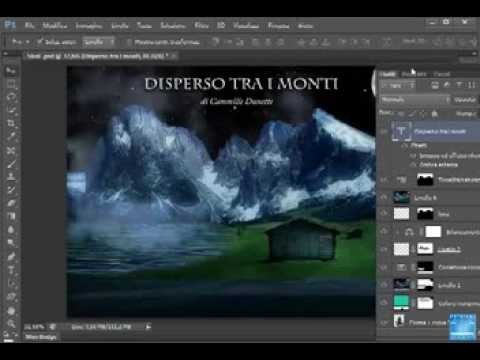Screen dimensions: 480x360
Task: Toggle visibility of Bilanciamento colore layer
Action: click(x=384, y=231)
